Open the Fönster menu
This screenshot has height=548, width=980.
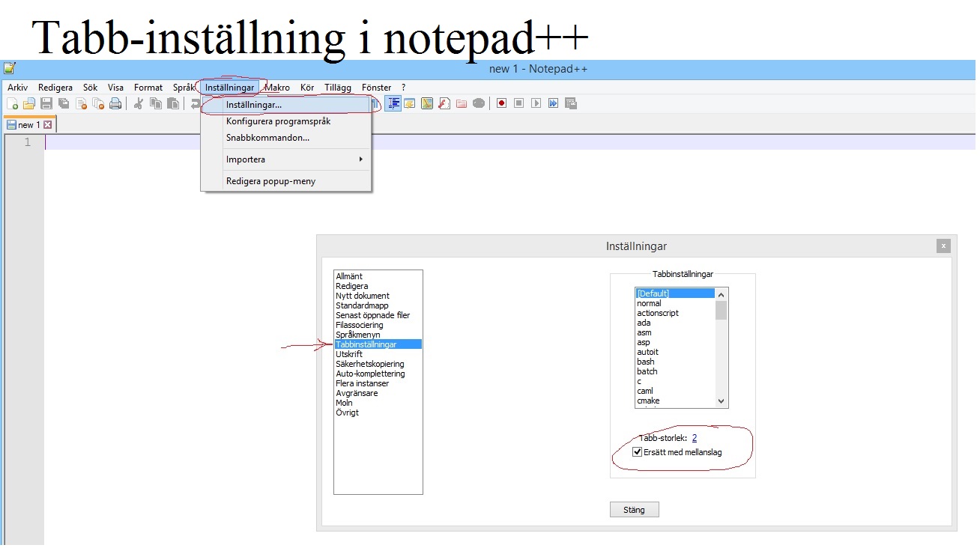376,88
